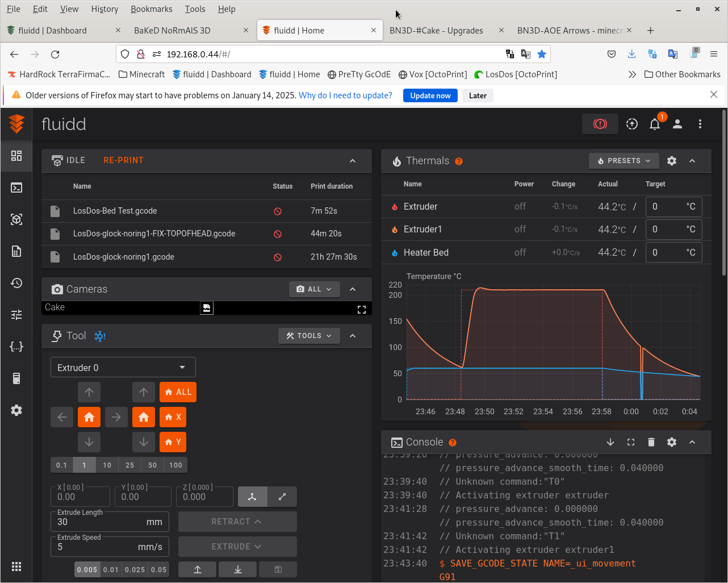Collapse the Console panel
Screen dimensions: 728x583
pyautogui.click(x=692, y=442)
